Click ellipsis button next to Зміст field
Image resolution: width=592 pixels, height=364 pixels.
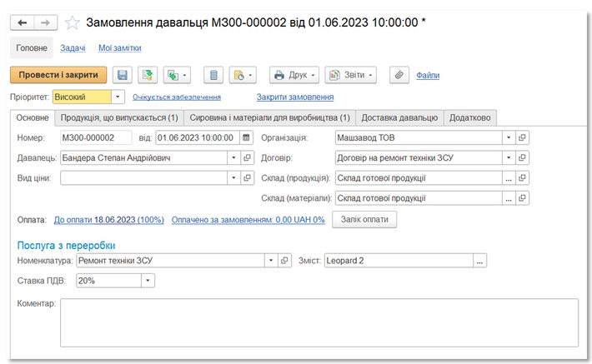[x=479, y=261]
